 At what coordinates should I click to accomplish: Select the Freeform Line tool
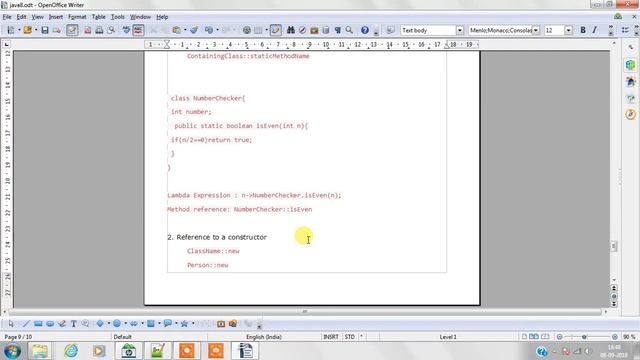click(x=62, y=324)
